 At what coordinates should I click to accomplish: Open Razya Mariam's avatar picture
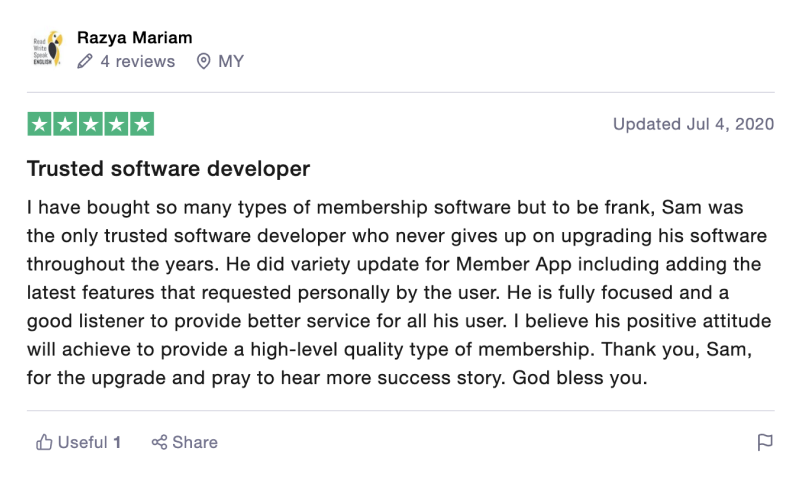48,49
